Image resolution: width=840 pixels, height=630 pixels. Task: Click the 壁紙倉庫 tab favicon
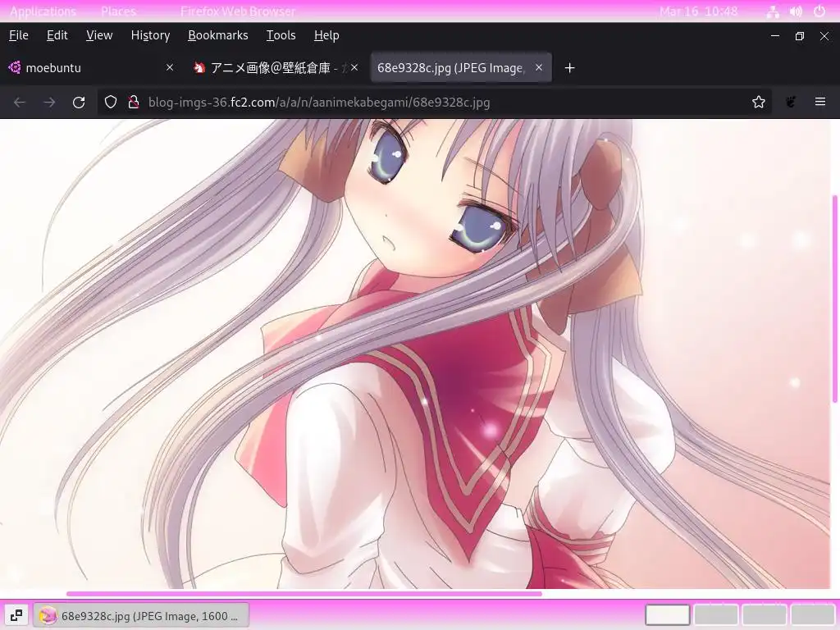point(199,67)
